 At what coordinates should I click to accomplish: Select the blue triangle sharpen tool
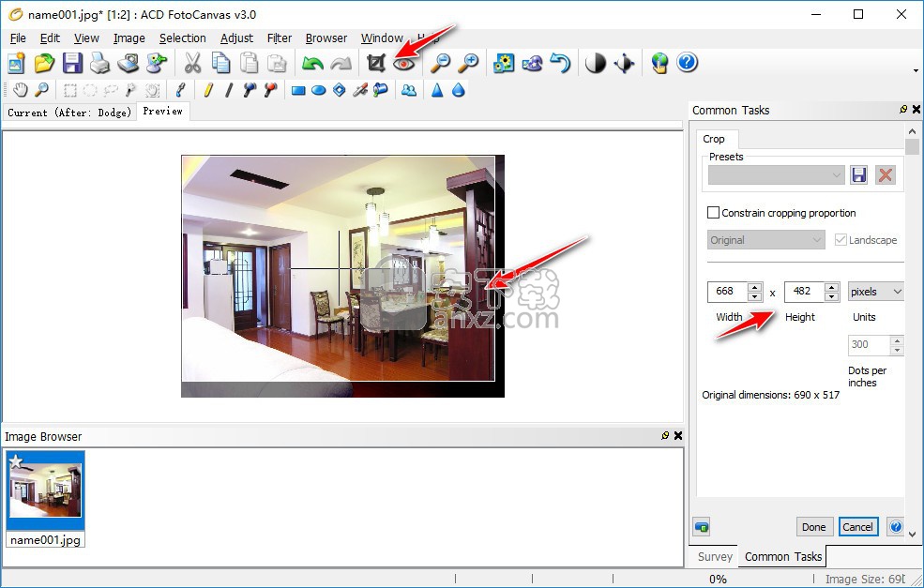click(437, 90)
